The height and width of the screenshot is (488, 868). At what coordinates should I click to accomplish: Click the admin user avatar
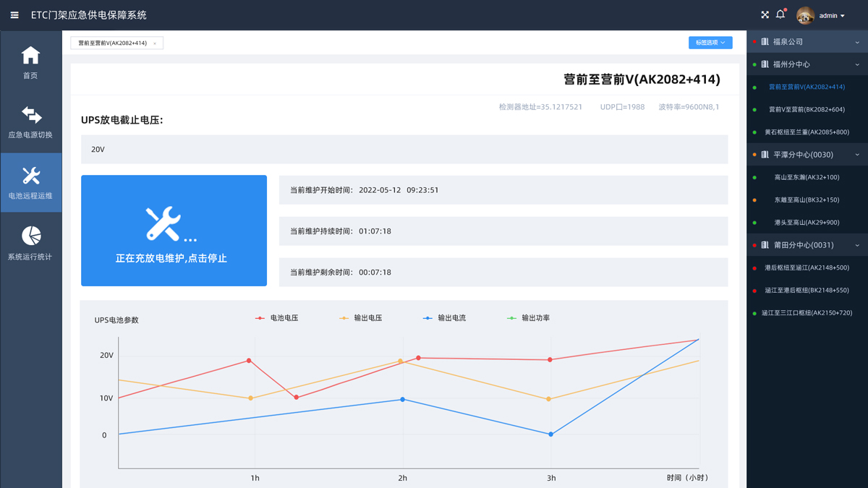(x=805, y=15)
